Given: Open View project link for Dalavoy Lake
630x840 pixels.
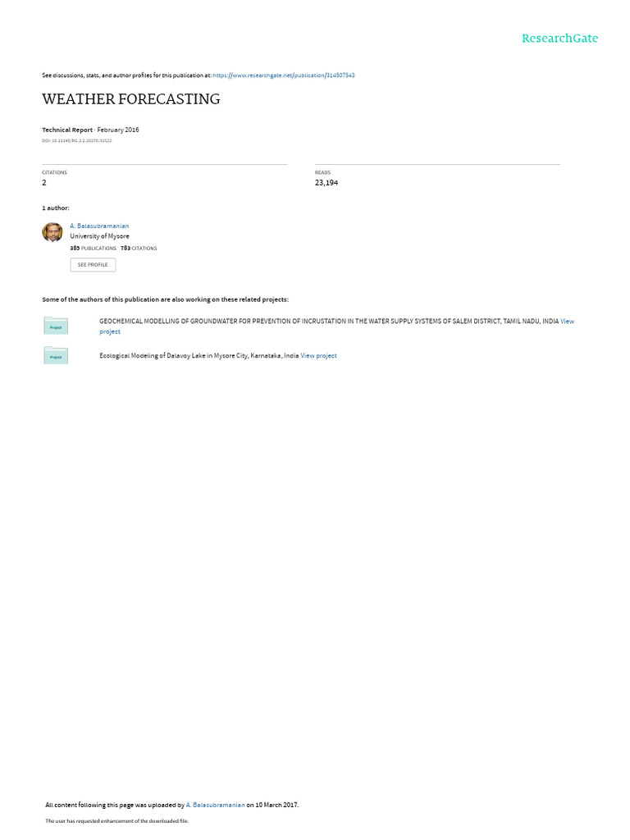Looking at the screenshot, I should [318, 356].
